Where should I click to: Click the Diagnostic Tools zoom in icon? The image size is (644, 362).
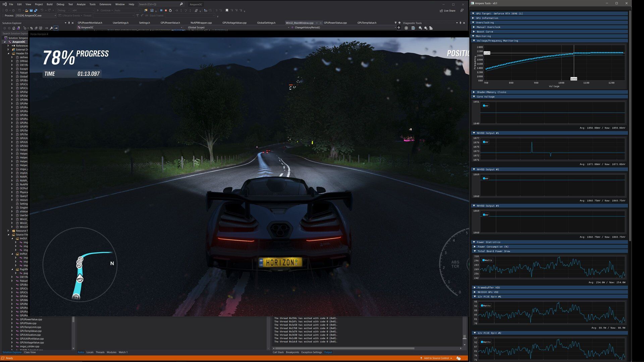(420, 28)
